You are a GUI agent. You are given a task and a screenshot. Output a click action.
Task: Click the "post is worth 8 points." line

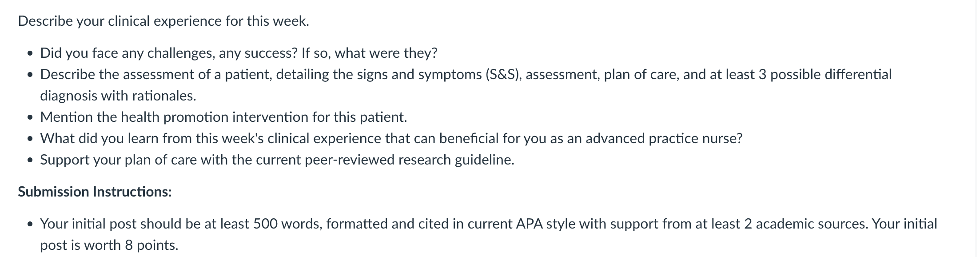pos(109,245)
